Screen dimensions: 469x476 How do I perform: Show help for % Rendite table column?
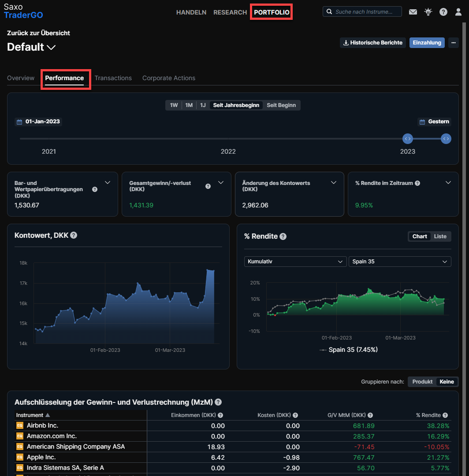[x=445, y=415]
